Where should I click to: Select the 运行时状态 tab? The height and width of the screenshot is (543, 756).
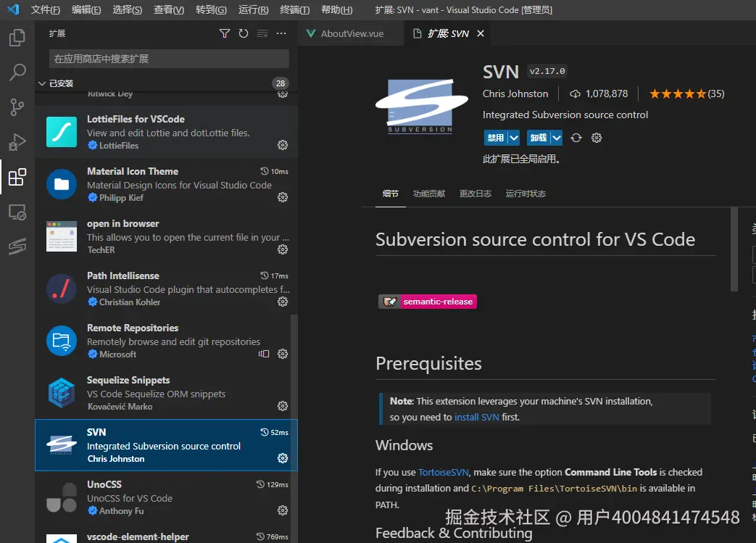click(x=526, y=194)
